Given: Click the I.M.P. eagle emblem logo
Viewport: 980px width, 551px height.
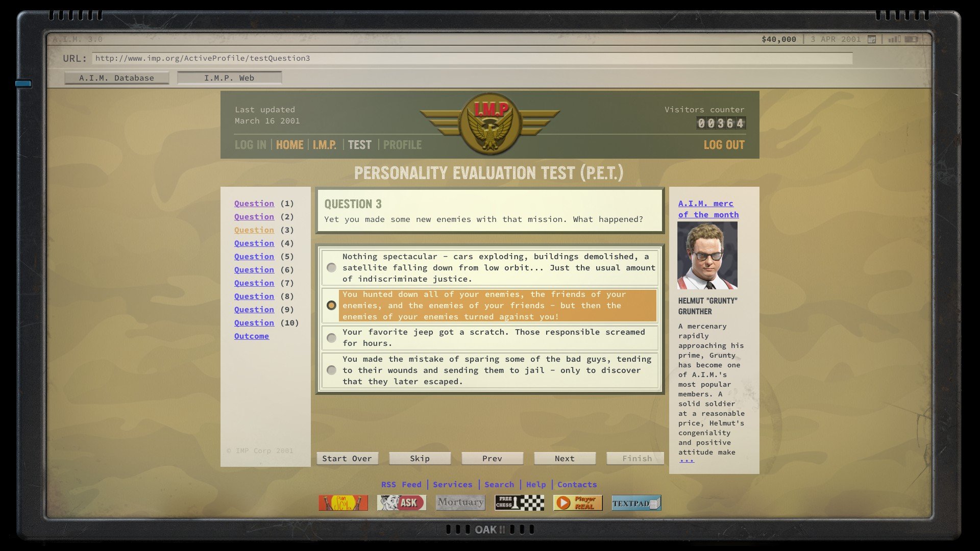Looking at the screenshot, I should coord(489,124).
